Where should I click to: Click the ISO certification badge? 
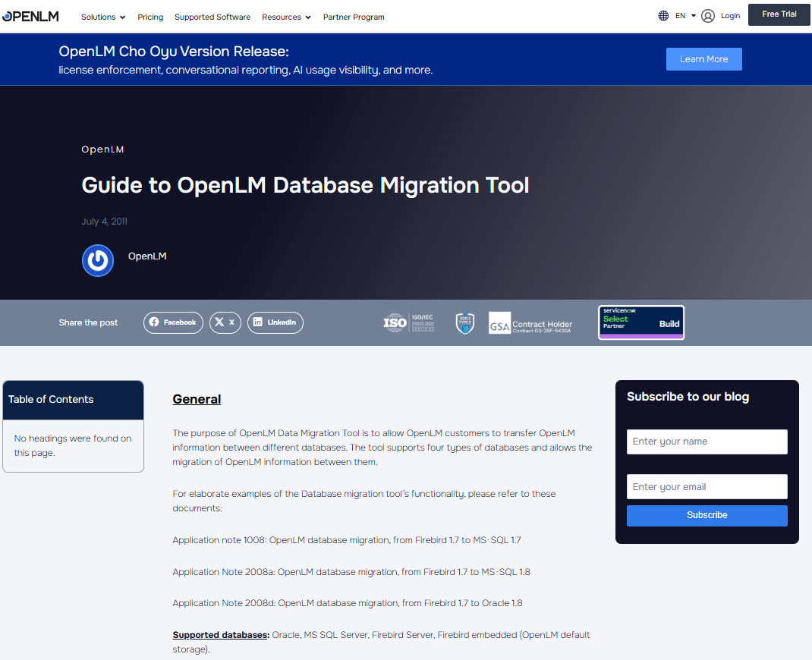tap(409, 322)
